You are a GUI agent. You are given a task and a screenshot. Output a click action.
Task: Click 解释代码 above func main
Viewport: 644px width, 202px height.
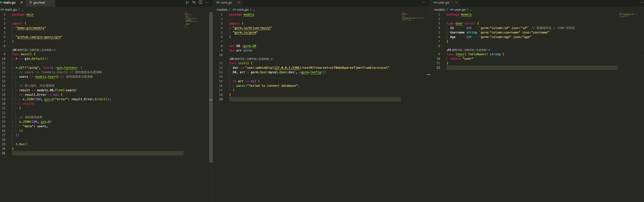tap(22, 50)
